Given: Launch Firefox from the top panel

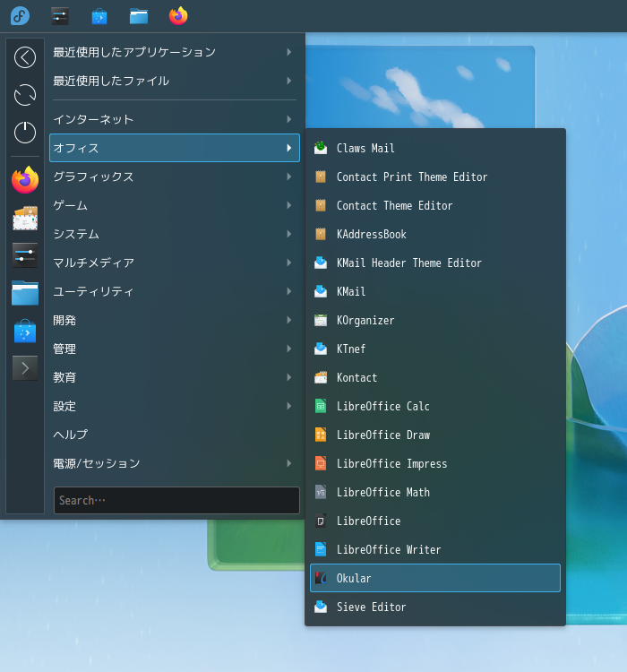Looking at the screenshot, I should tap(178, 16).
